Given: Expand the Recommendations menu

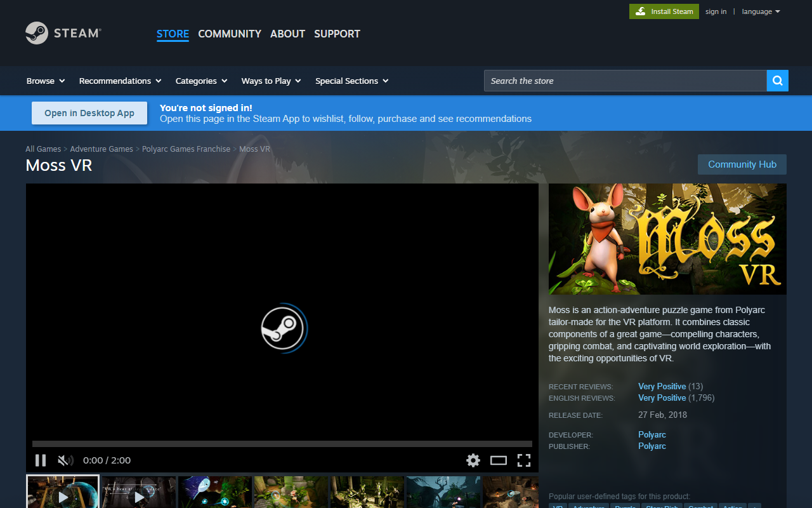Looking at the screenshot, I should click(120, 81).
